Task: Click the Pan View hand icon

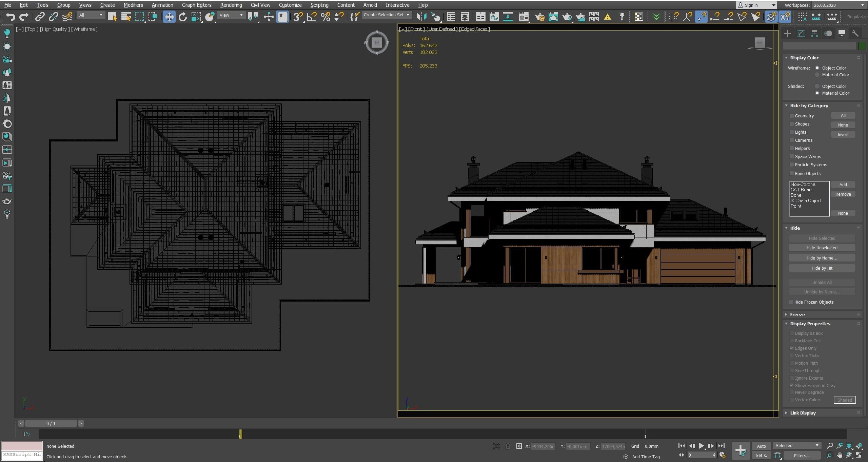Action: tap(840, 455)
